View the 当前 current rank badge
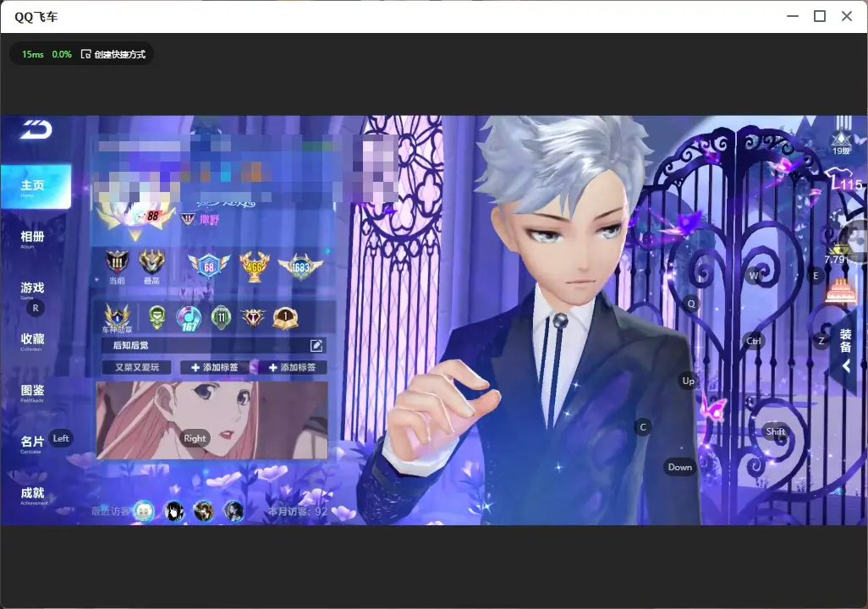This screenshot has height=609, width=868. pos(117,266)
